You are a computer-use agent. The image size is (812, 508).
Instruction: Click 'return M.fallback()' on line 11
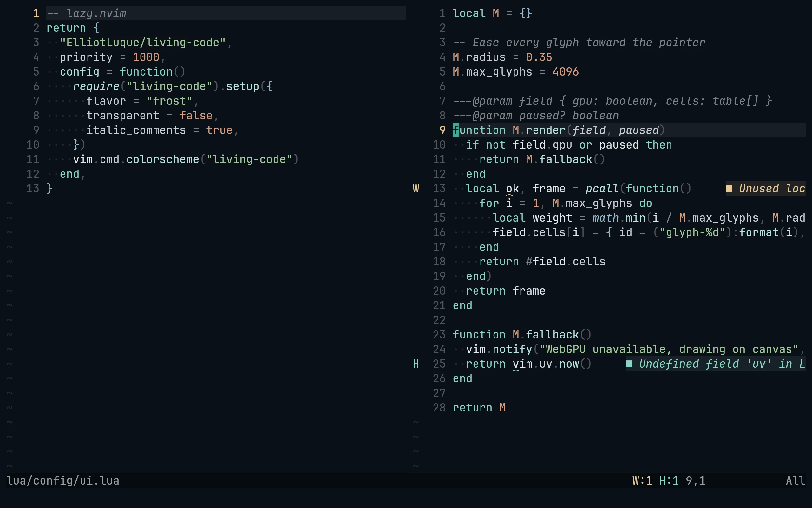tap(542, 159)
